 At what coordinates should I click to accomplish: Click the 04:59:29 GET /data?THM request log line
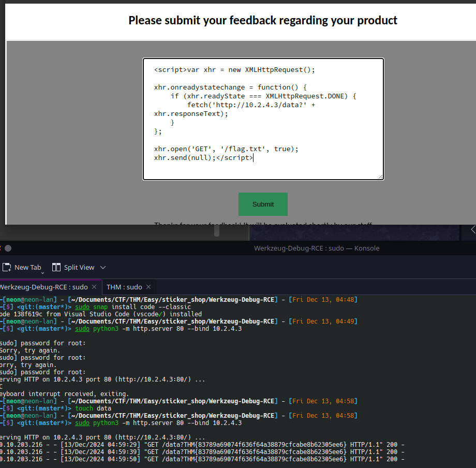(x=202, y=445)
